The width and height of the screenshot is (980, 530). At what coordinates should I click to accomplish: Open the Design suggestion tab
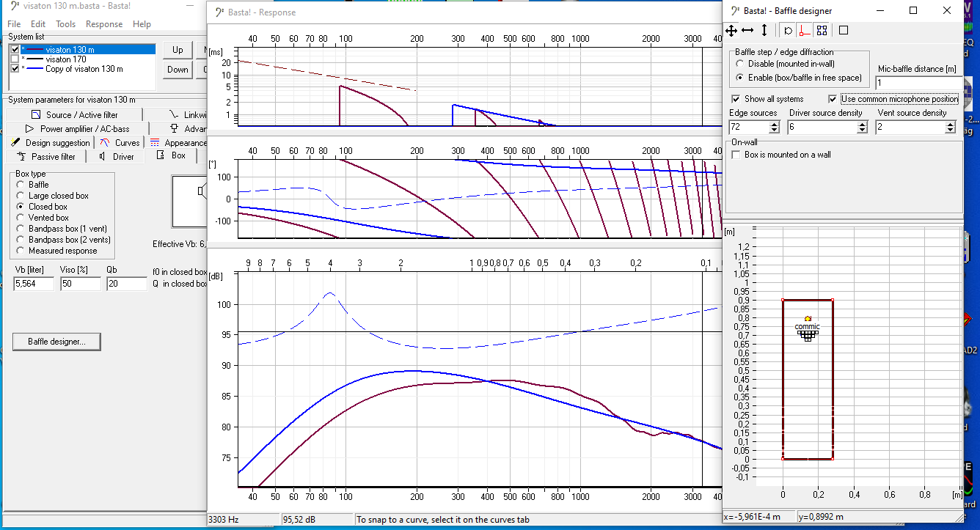pyautogui.click(x=50, y=143)
